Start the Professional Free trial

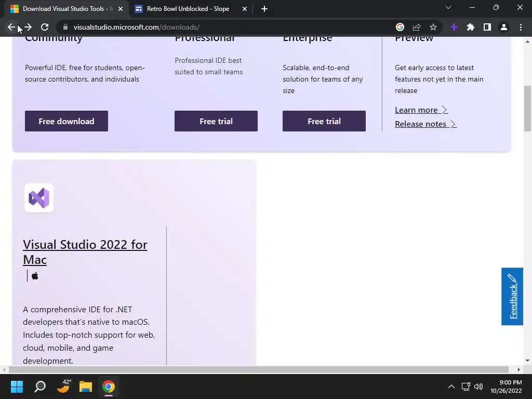tap(216, 121)
